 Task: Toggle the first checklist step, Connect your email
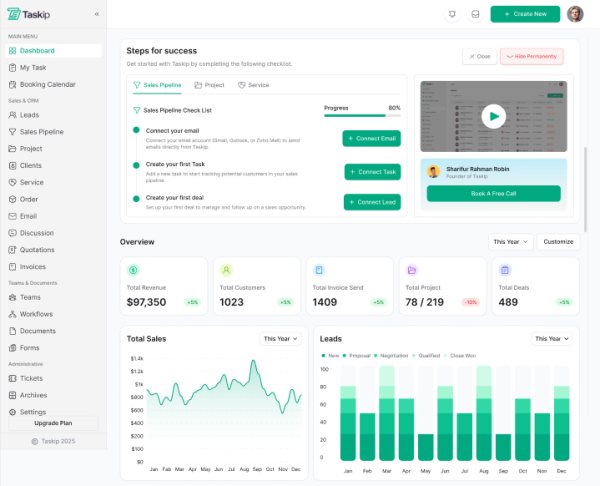135,130
